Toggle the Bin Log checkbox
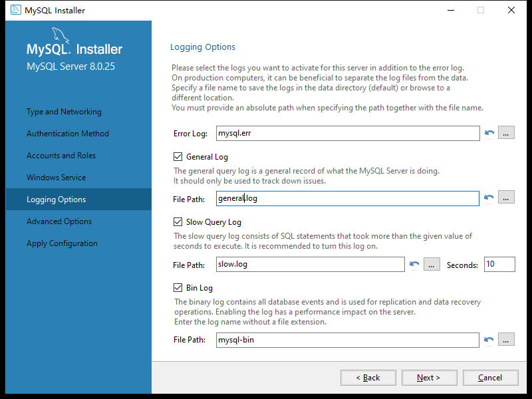The width and height of the screenshot is (532, 399). coord(178,288)
